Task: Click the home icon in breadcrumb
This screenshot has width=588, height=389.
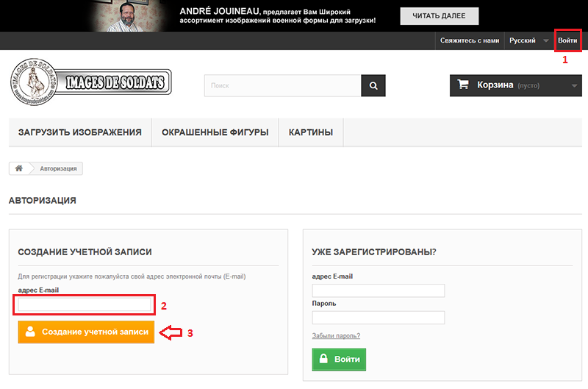Action: (19, 168)
